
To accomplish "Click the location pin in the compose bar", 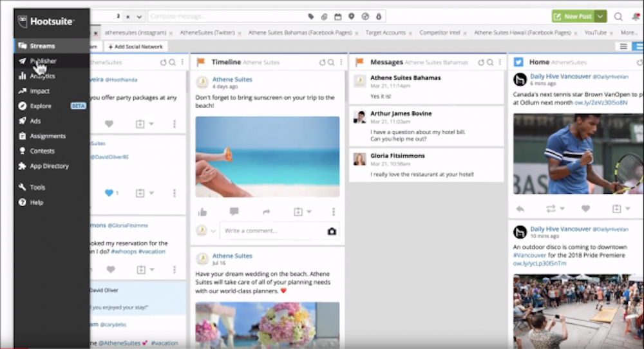I will coord(352,17).
